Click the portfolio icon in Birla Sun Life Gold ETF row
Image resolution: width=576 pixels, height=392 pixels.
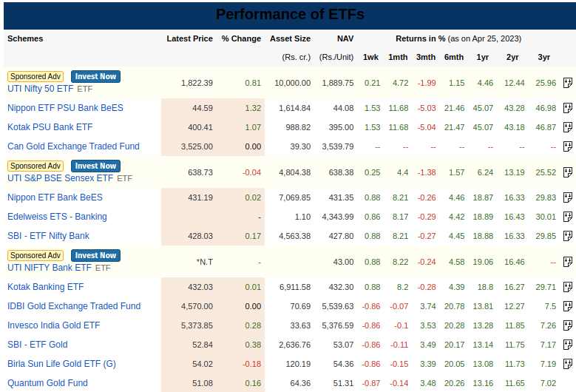tap(568, 364)
